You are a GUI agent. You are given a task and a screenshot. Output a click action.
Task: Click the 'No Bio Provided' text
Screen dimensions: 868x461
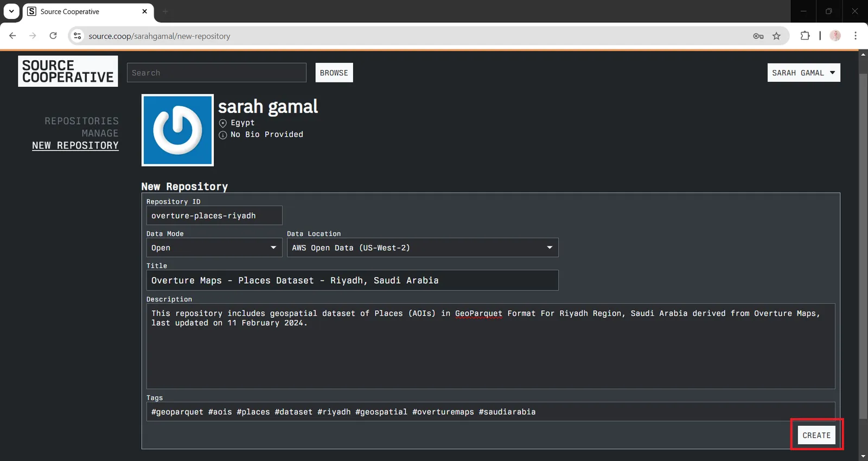[x=267, y=135]
